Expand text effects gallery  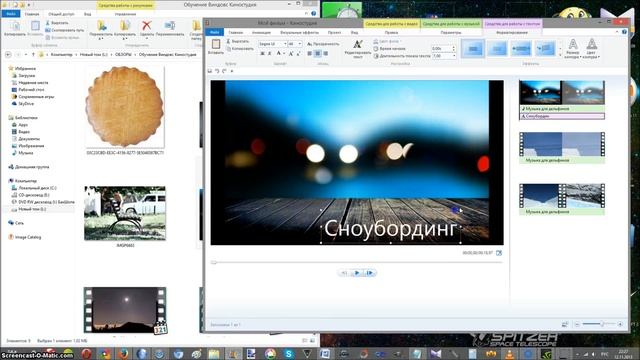click(560, 56)
